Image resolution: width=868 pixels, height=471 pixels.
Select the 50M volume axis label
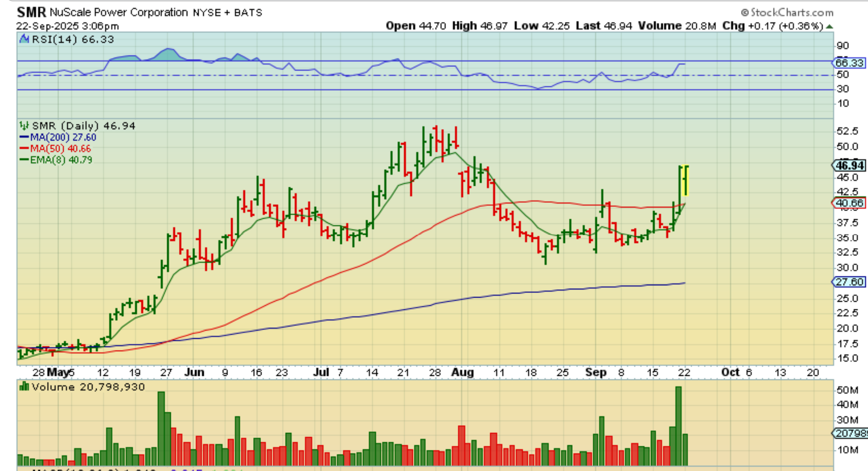pos(847,390)
